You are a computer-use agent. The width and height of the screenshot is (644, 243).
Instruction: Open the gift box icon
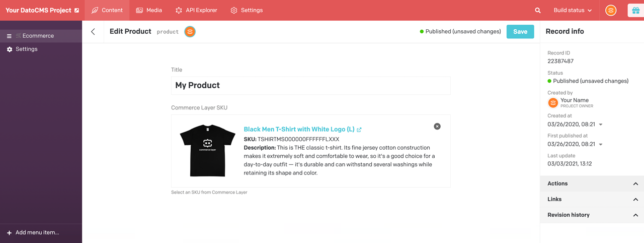point(635,11)
